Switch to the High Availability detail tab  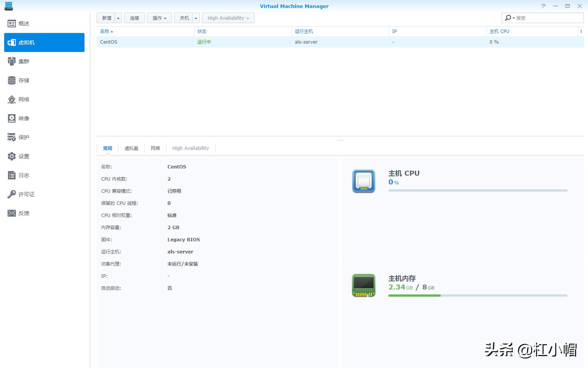tap(191, 148)
